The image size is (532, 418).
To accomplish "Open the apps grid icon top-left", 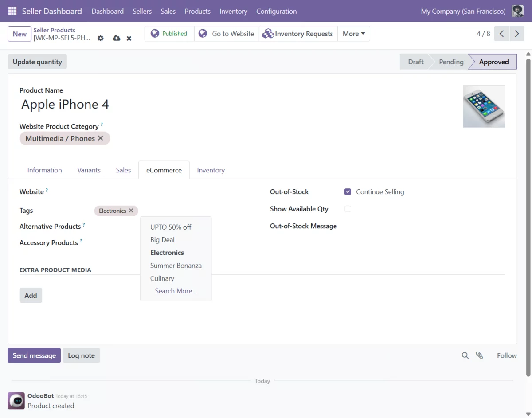I will (x=12, y=11).
